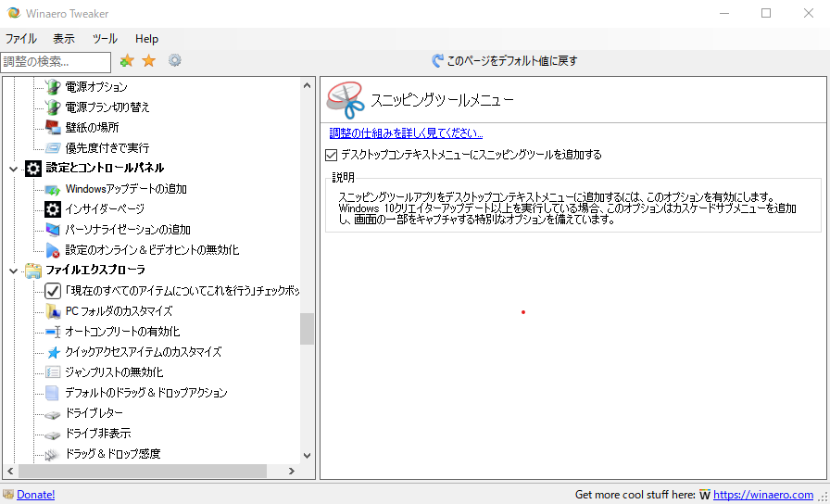Image resolution: width=830 pixels, height=504 pixels.
Task: Click the reset page circular arrow icon
Action: pos(437,61)
